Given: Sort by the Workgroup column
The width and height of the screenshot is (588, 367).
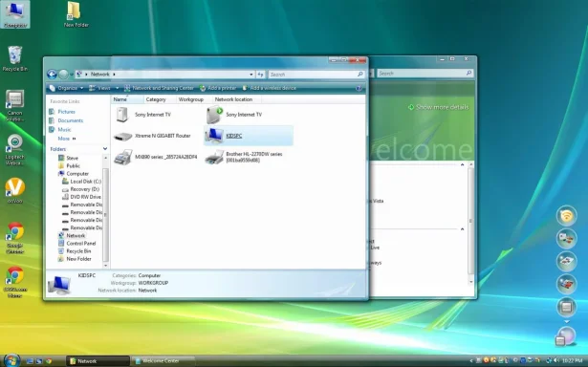Looking at the screenshot, I should [194, 99].
